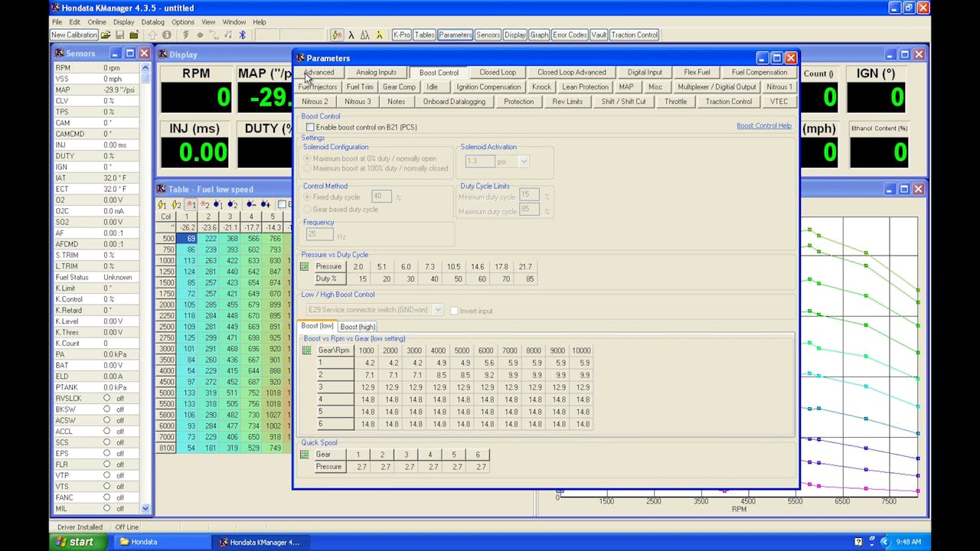
Task: Open the Closed Loop Advanced tab
Action: click(x=571, y=72)
